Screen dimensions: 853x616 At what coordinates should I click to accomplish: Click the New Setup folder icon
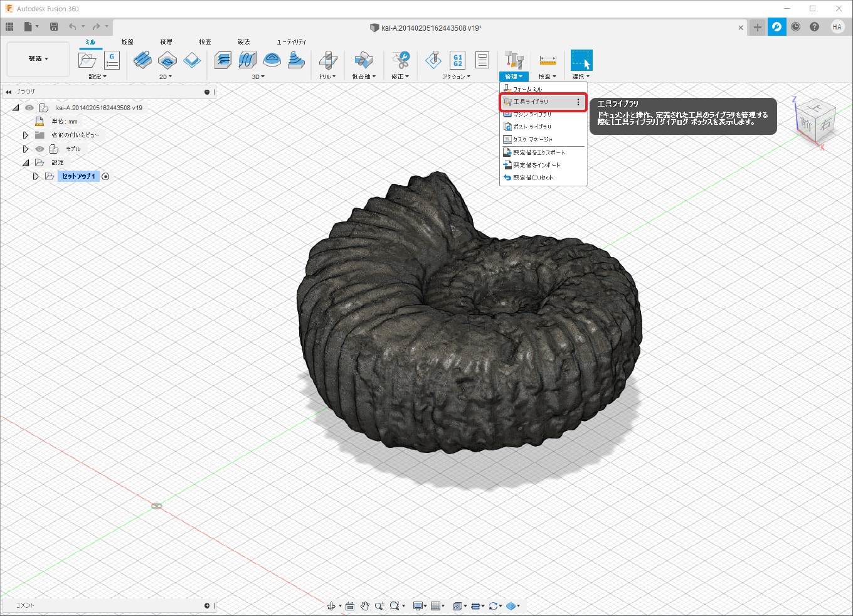87,60
